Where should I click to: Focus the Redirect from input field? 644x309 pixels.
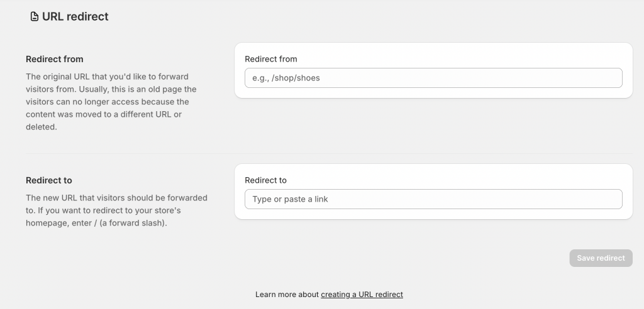(x=433, y=78)
